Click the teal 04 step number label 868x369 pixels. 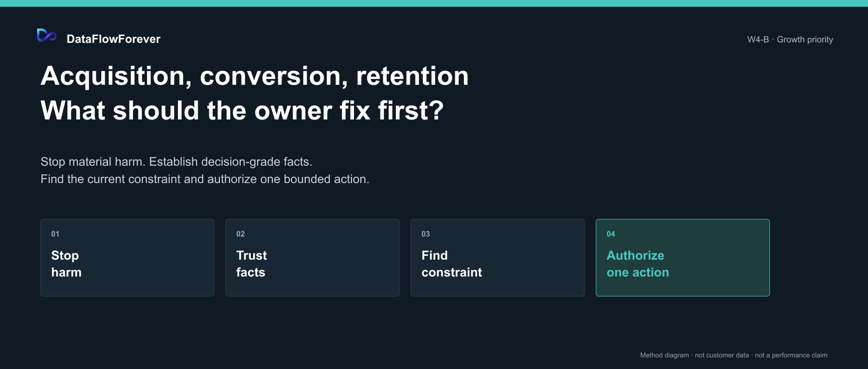[611, 234]
